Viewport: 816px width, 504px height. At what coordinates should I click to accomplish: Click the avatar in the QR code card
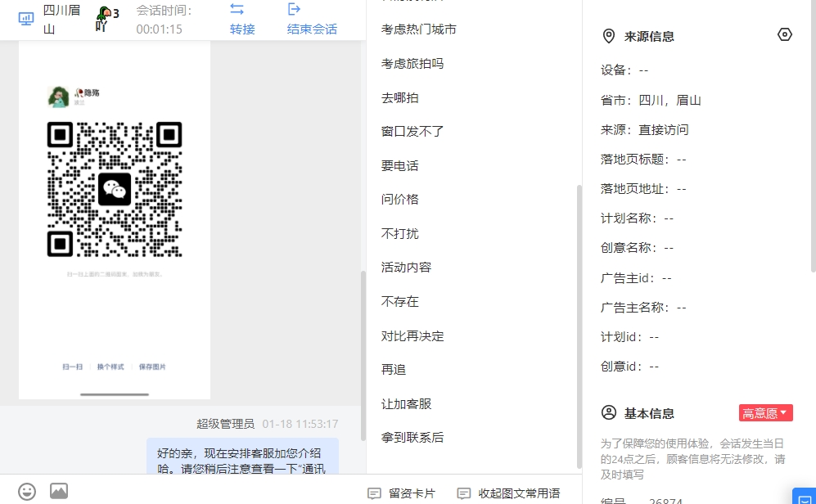pyautogui.click(x=58, y=97)
